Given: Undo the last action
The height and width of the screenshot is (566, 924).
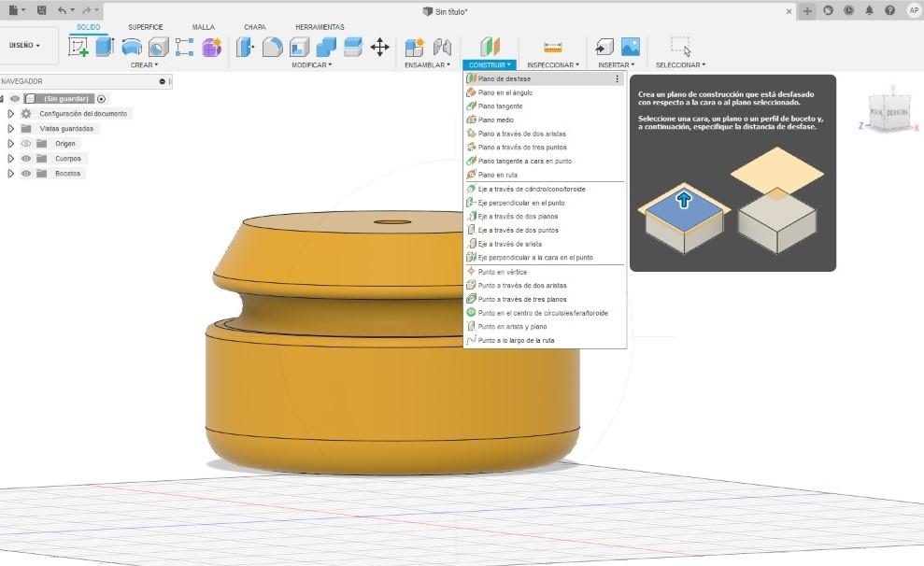Looking at the screenshot, I should pos(62,10).
